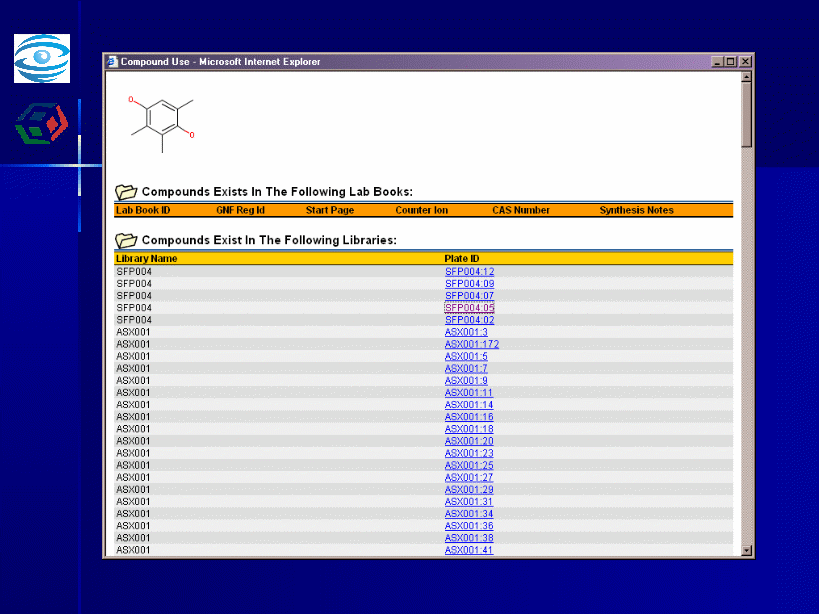Click the scrollbar up arrow
The width and height of the screenshot is (819, 614).
(746, 77)
